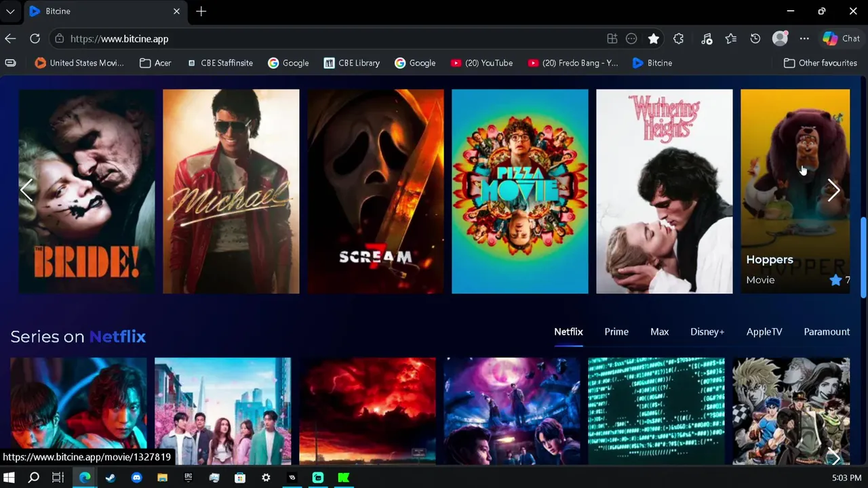
Task: Open Task View on the taskbar
Action: point(58,478)
